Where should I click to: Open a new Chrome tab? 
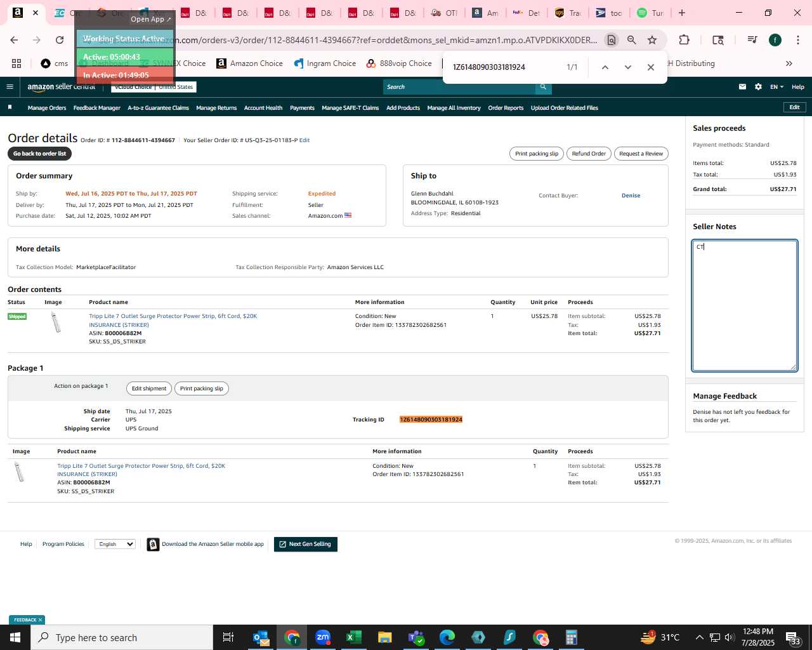[682, 13]
